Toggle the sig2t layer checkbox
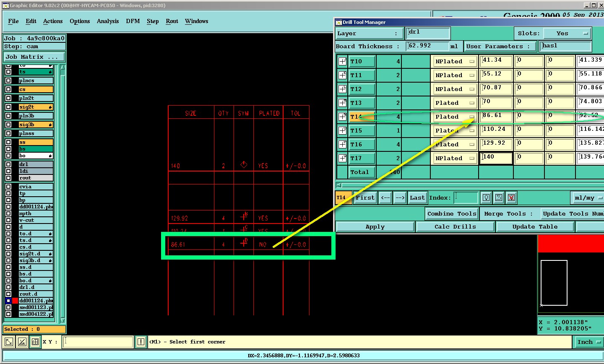The height and width of the screenshot is (364, 604). click(8, 107)
